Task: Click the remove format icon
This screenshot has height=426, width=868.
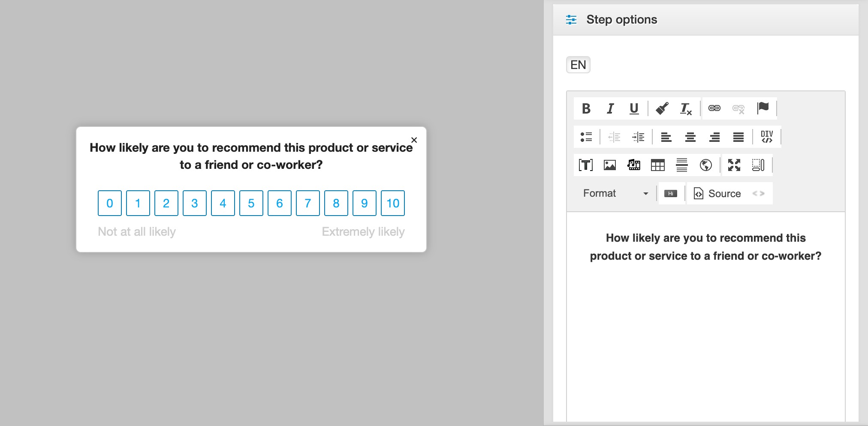Action: coord(686,108)
